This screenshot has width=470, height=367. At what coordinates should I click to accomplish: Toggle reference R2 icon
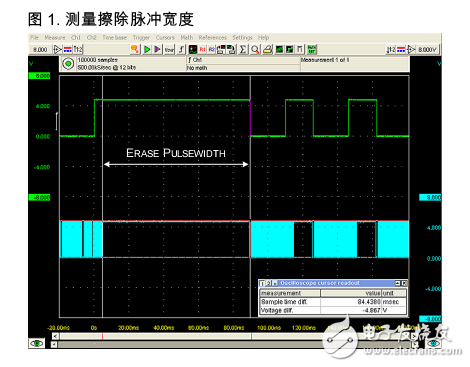pyautogui.click(x=211, y=50)
